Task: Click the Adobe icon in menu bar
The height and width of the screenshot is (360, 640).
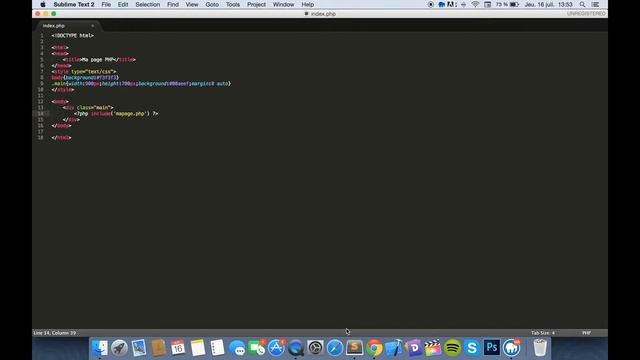Action: tap(451, 4)
